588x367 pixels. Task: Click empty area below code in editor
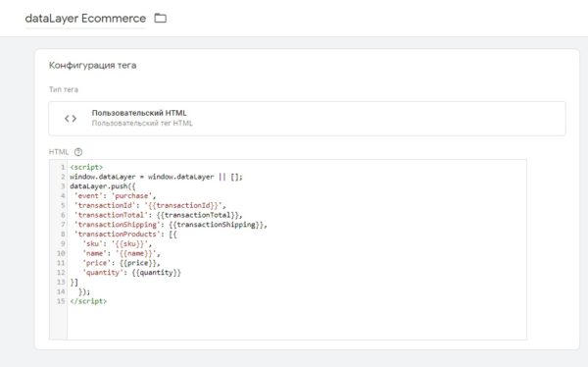tap(296, 323)
